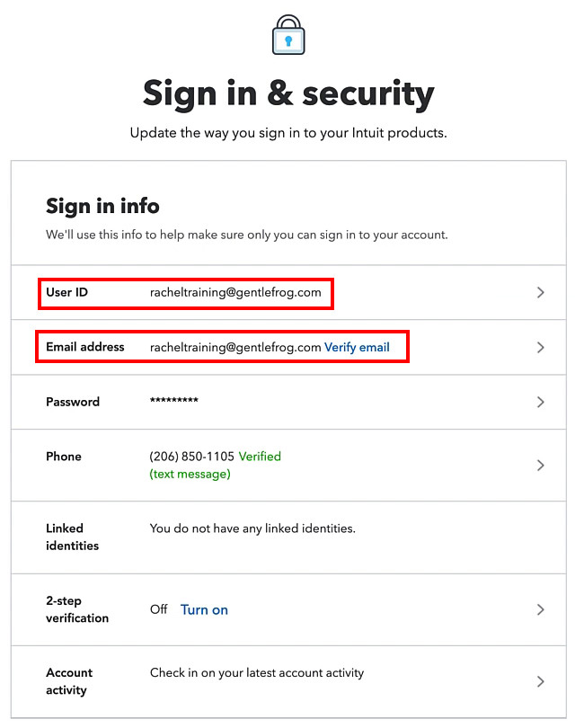Click the padlock security icon
The image size is (575, 728).
[288, 35]
